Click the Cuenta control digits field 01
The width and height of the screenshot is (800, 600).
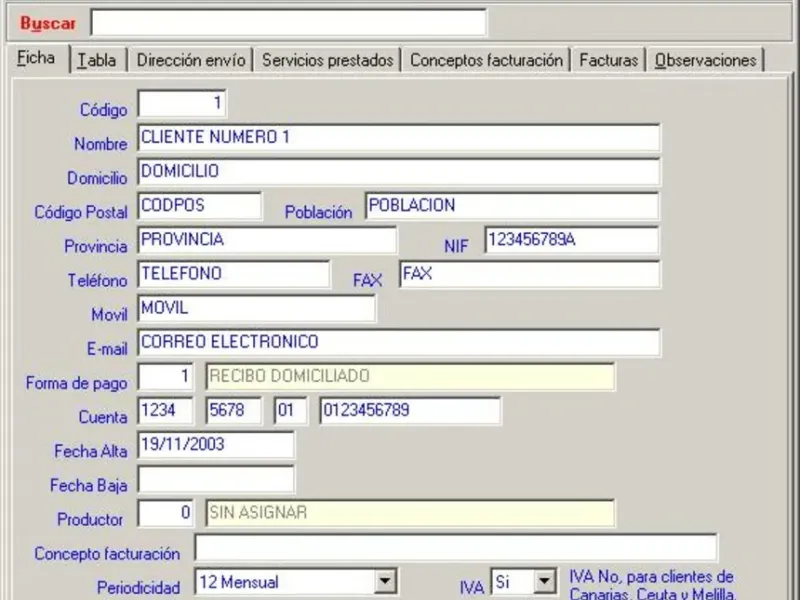pyautogui.click(x=291, y=411)
